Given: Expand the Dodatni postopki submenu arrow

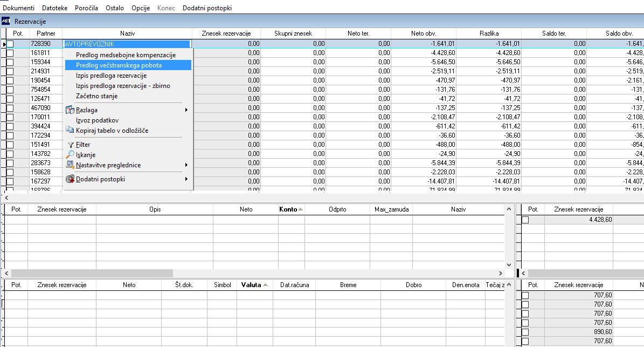Looking at the screenshot, I should (186, 179).
